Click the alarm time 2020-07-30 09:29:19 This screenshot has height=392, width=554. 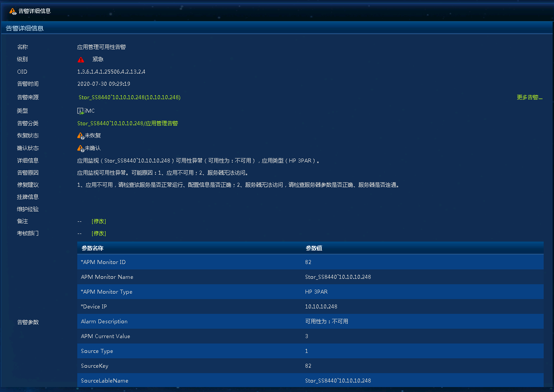pyautogui.click(x=104, y=84)
